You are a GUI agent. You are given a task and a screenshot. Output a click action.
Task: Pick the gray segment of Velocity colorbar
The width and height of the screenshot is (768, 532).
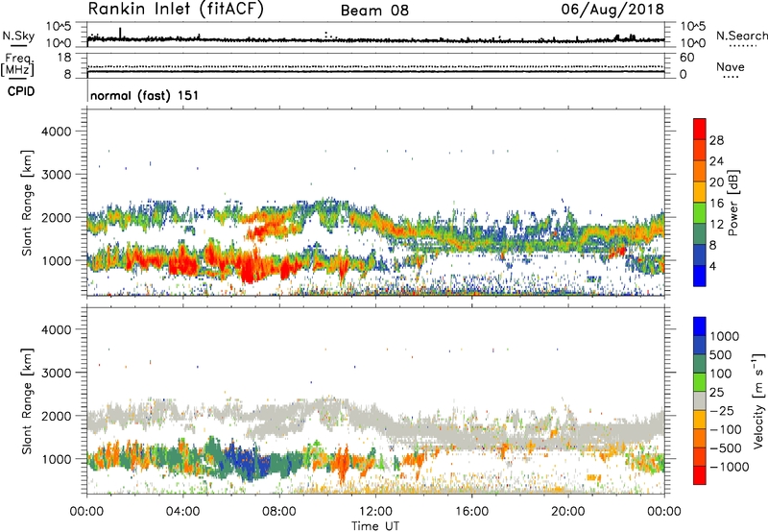(700, 401)
